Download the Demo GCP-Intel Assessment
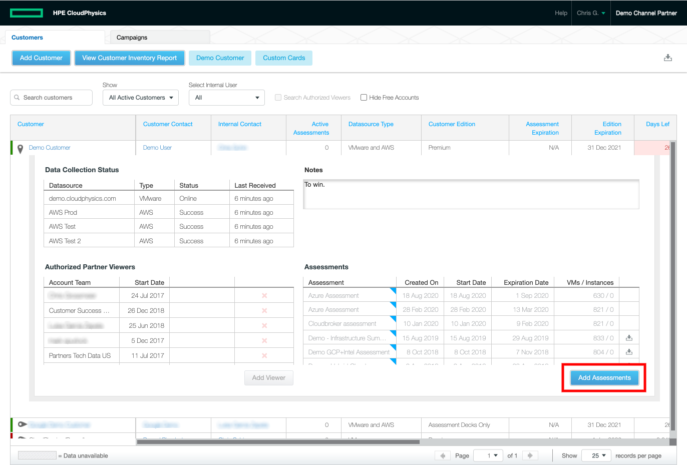The height and width of the screenshot is (465, 687). point(629,353)
